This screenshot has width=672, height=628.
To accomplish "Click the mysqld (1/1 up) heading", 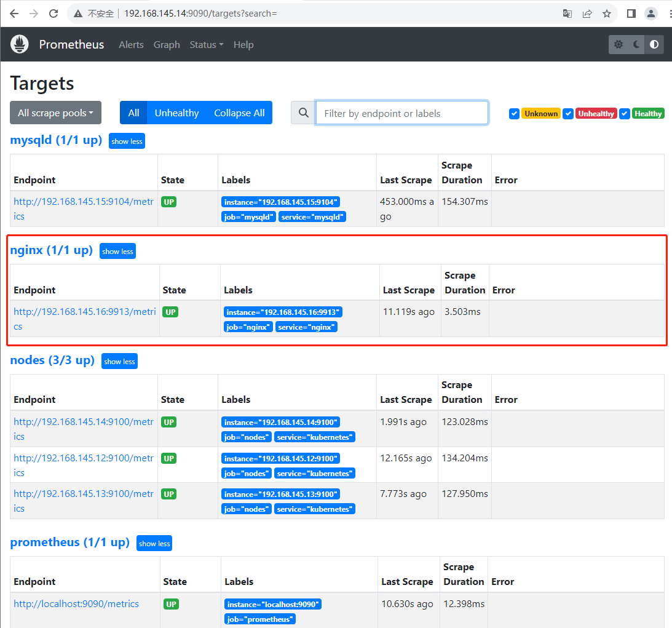I will 56,140.
